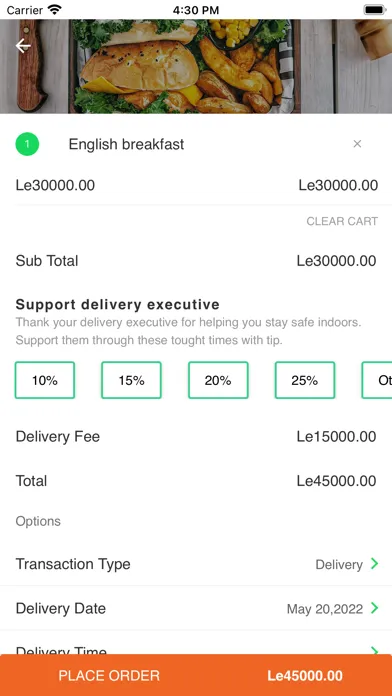Viewport: 392px width, 696px height.
Task: Tap the May 20,2022 date value
Action: pyautogui.click(x=325, y=609)
